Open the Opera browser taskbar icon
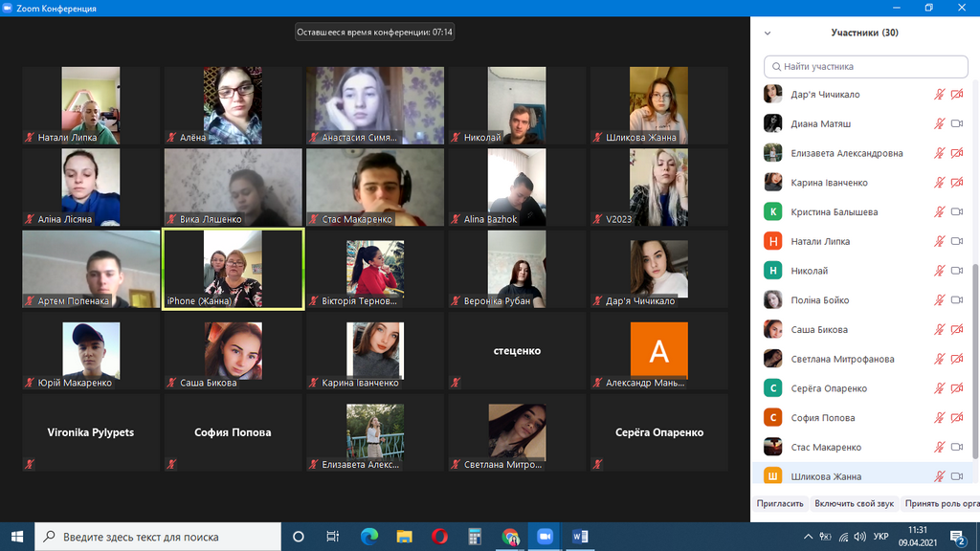 [439, 537]
